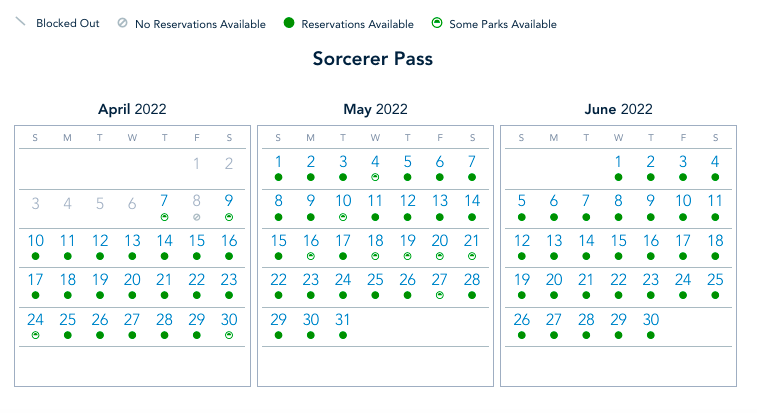Click the green availability dot under June 1
Screen dimensions: 757x413
tap(618, 176)
